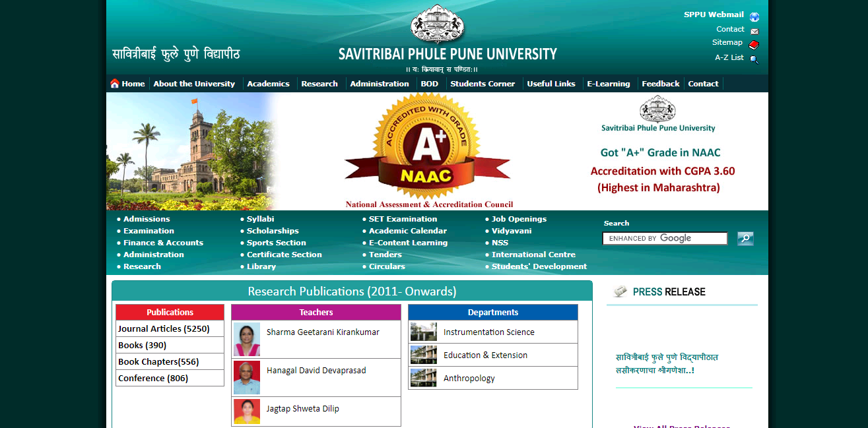Viewport: 868px width, 428px height.
Task: Go to Home in navigation bar
Action: 133,84
